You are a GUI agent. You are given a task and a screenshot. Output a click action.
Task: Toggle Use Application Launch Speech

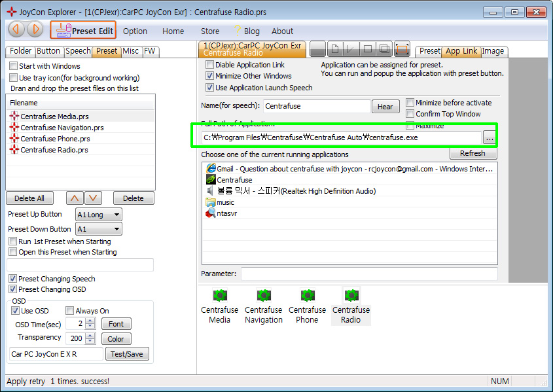(210, 88)
